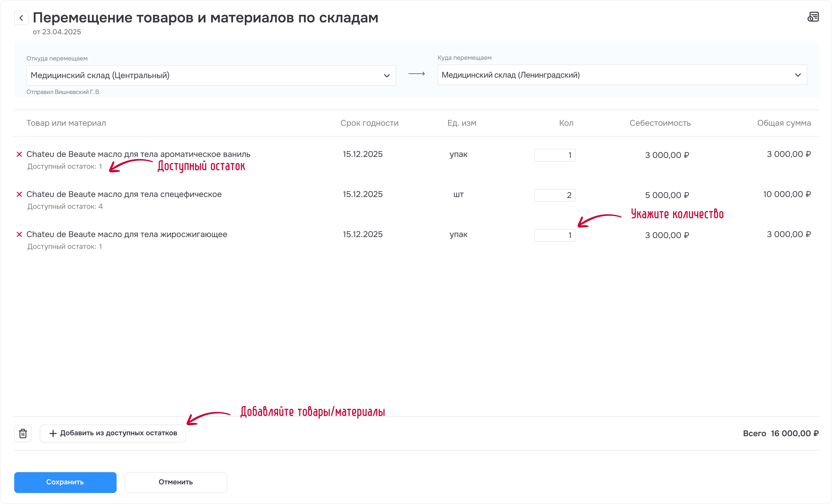Click the Срок годности column header
This screenshot has width=832, height=504.
click(x=369, y=123)
